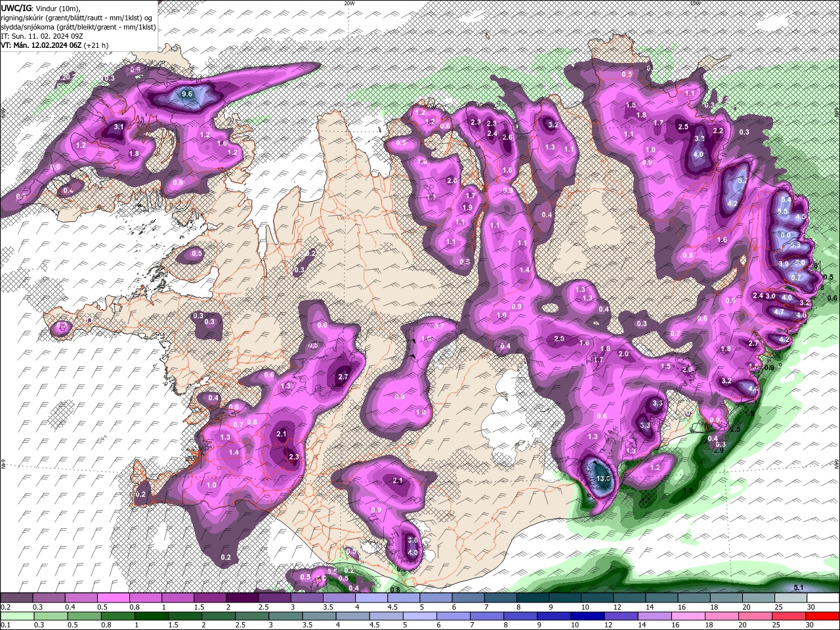The width and height of the screenshot is (840, 630).
Task: Click the 20W longitude label at top
Action: [349, 3]
